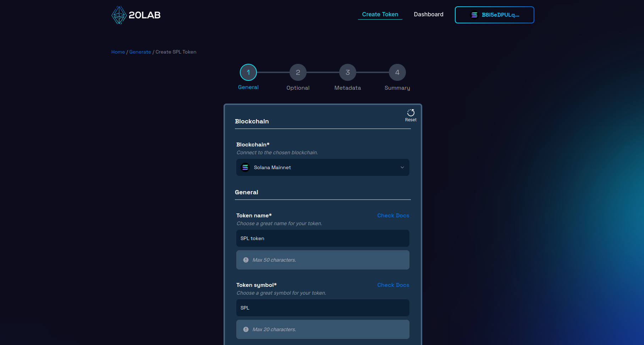Viewport: 644px width, 345px height.
Task: Click the 20LAB brand text
Action: [145, 15]
